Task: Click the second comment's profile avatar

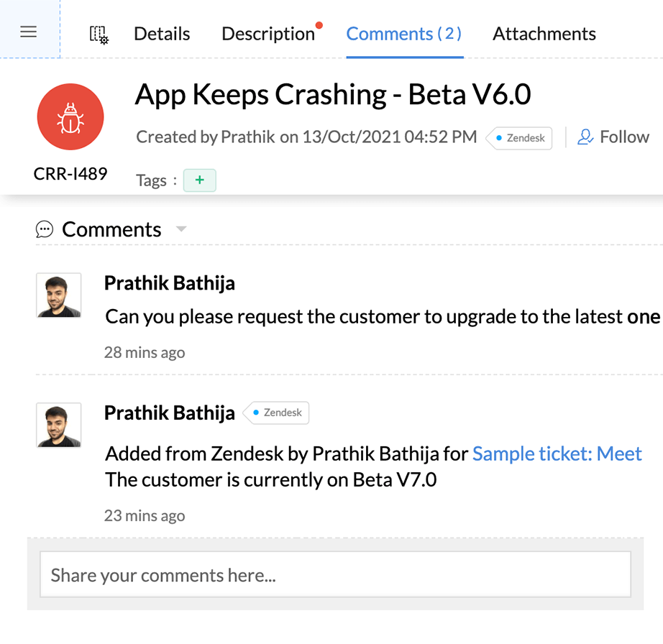Action: [59, 425]
